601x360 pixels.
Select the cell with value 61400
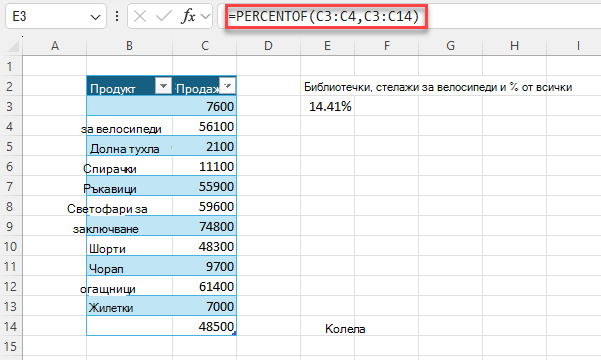tap(205, 286)
